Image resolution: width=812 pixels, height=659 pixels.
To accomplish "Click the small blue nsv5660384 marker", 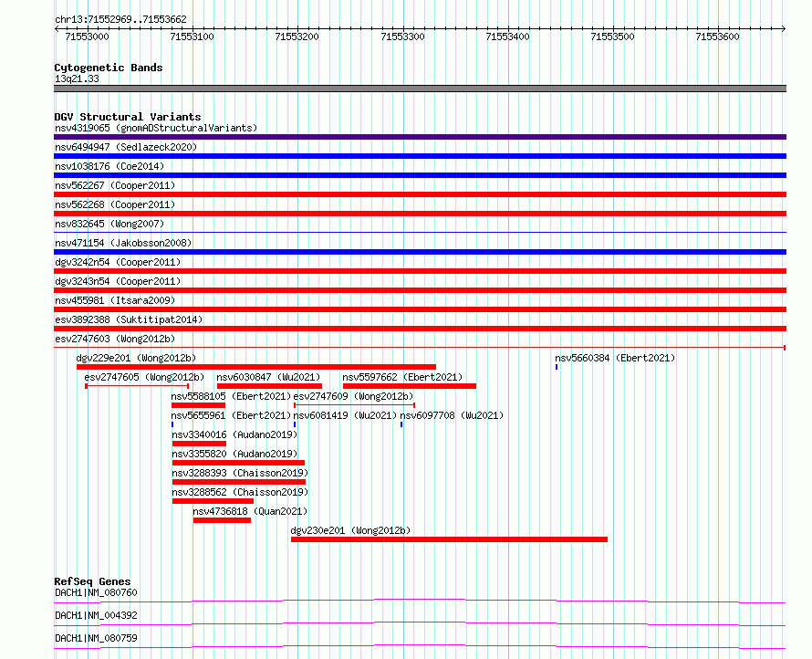I will 557,367.
